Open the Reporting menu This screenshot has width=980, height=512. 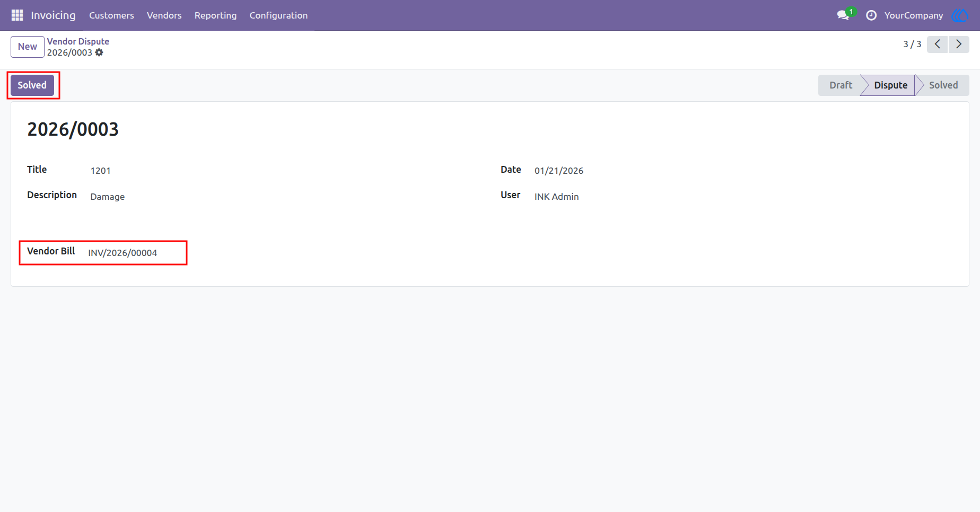pyautogui.click(x=216, y=15)
